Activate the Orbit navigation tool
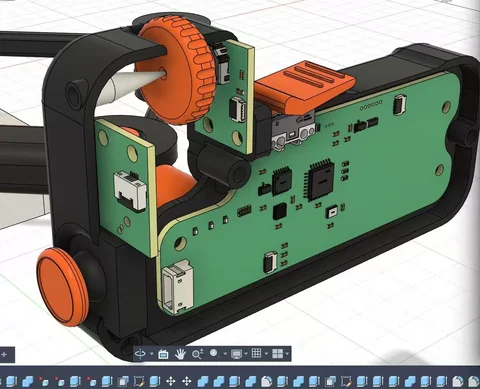 [x=140, y=354]
